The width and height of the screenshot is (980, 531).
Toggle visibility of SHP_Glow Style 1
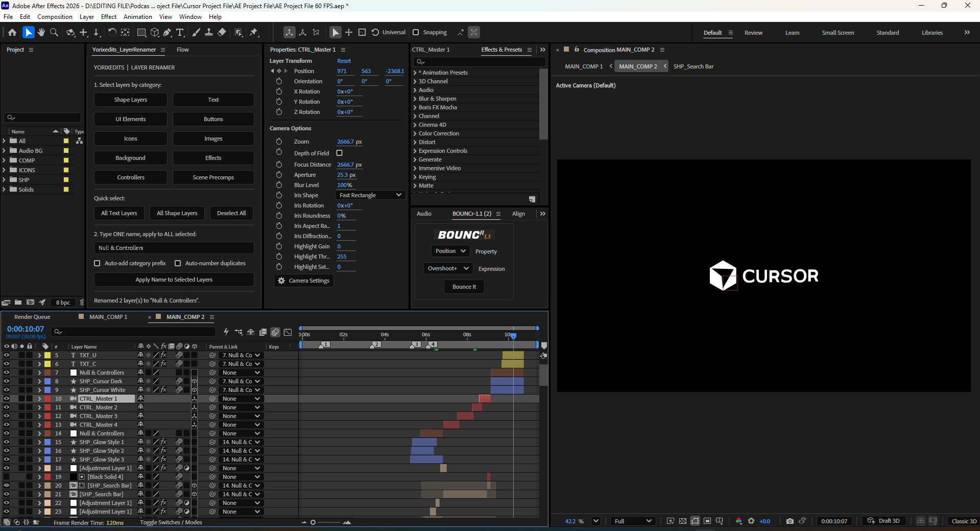coord(6,442)
